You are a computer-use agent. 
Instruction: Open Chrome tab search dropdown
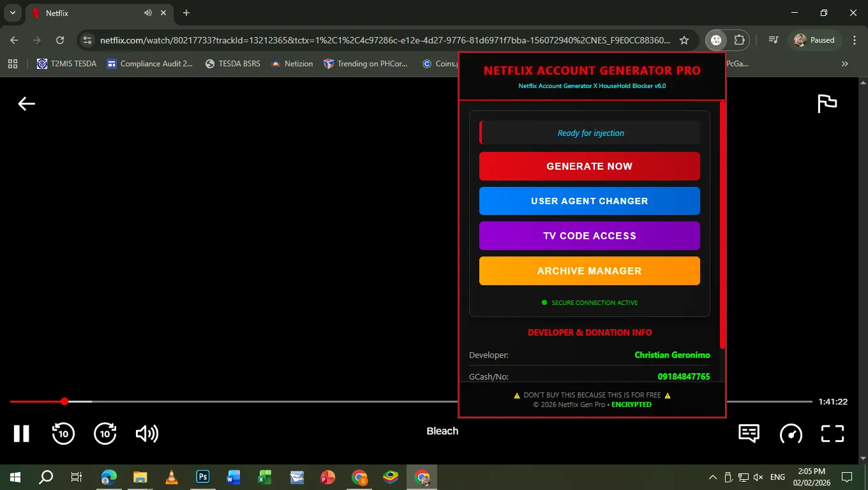tap(12, 13)
